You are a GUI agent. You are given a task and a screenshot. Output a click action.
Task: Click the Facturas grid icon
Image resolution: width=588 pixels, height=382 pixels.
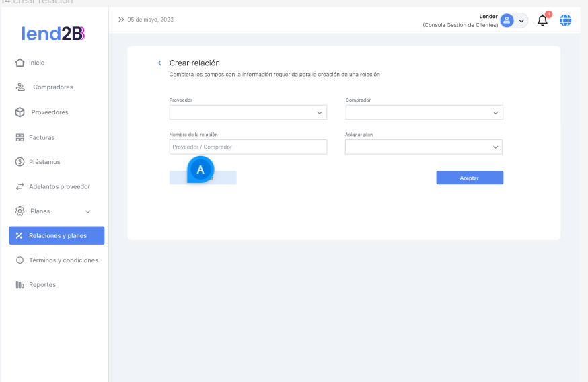point(20,137)
